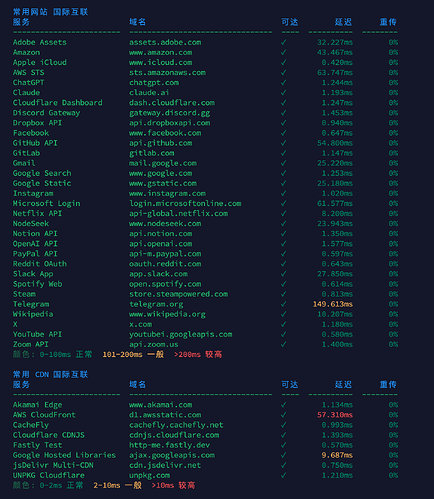
Task: Select api.notion.com domain
Action: (161, 233)
